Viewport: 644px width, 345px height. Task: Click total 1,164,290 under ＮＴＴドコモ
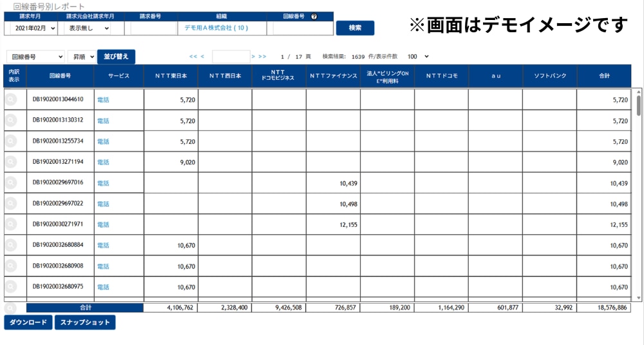pos(441,308)
